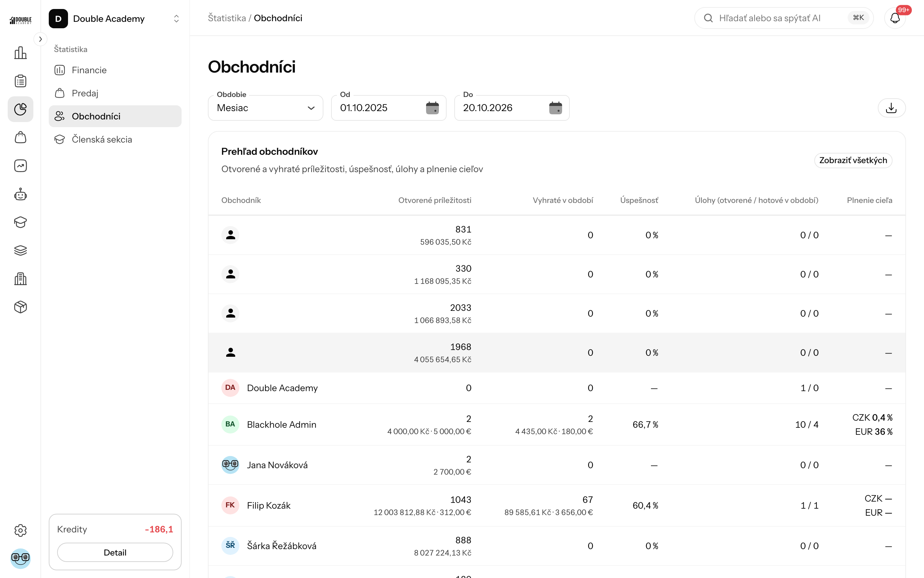This screenshot has height=578, width=924.
Task: Click anonymous avatar in 831 row
Action: point(230,235)
